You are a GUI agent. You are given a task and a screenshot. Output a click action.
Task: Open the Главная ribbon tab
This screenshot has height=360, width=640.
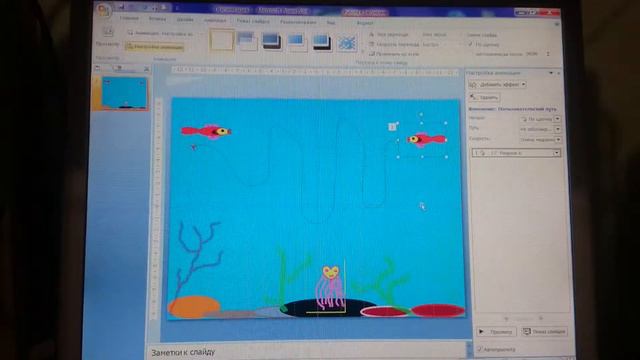coord(129,18)
